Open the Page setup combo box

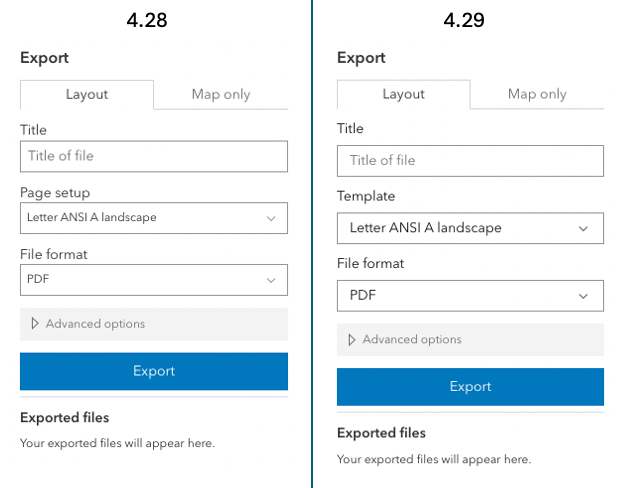coord(153,218)
